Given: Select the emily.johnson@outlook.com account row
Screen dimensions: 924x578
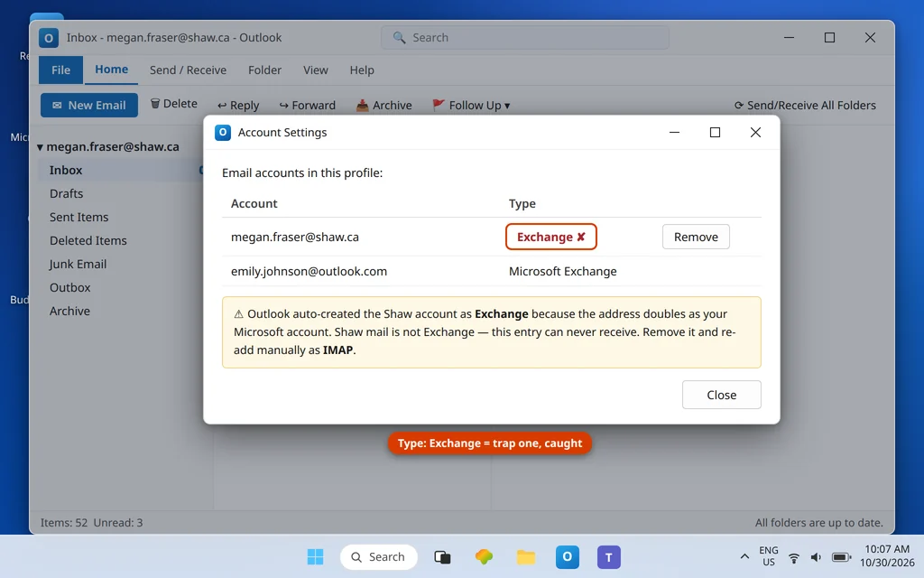Looking at the screenshot, I should tap(492, 271).
